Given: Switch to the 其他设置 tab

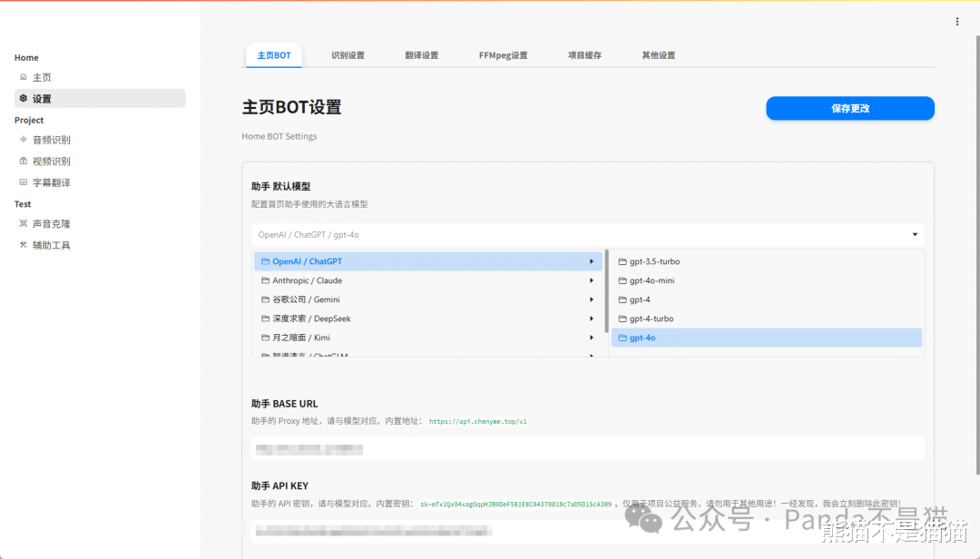Looking at the screenshot, I should pos(658,55).
